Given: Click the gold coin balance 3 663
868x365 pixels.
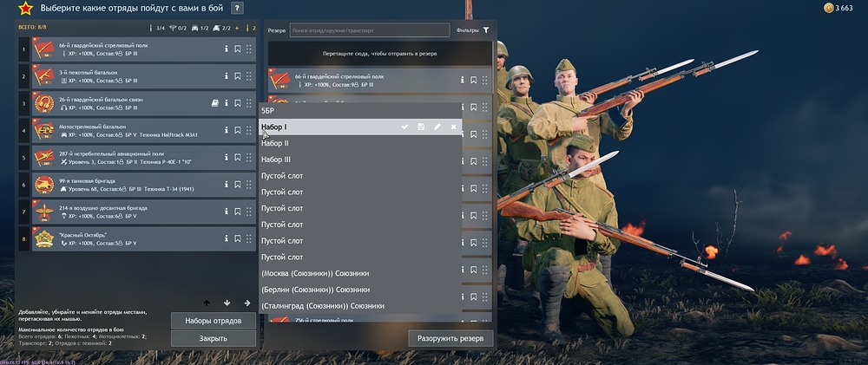Looking at the screenshot, I should [838, 8].
